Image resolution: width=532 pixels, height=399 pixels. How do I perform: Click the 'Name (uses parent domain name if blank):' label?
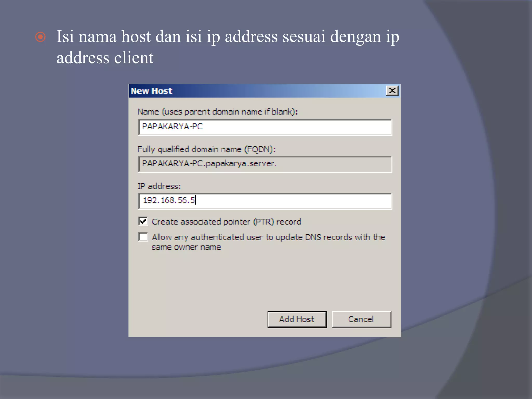pyautogui.click(x=218, y=112)
